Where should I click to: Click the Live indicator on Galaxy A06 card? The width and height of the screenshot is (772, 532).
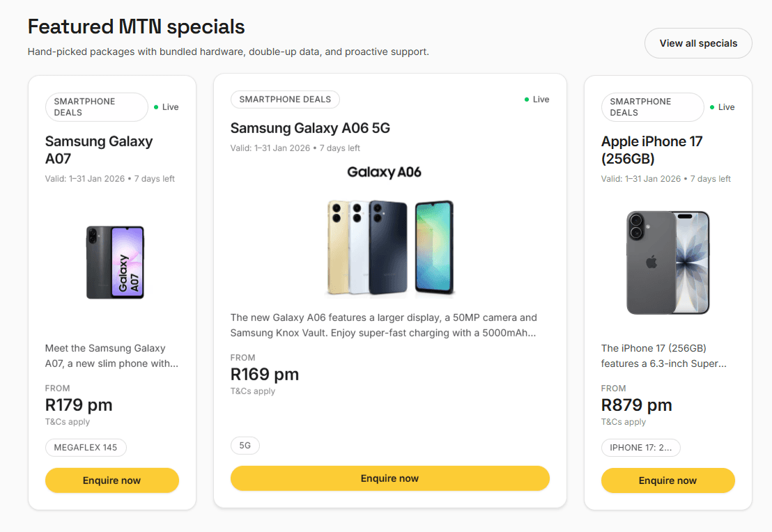(537, 100)
